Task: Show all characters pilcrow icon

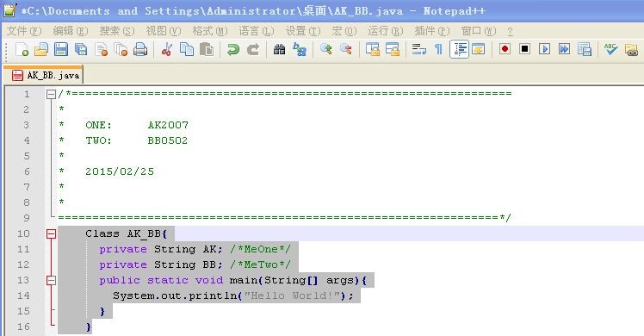Action: [x=438, y=49]
